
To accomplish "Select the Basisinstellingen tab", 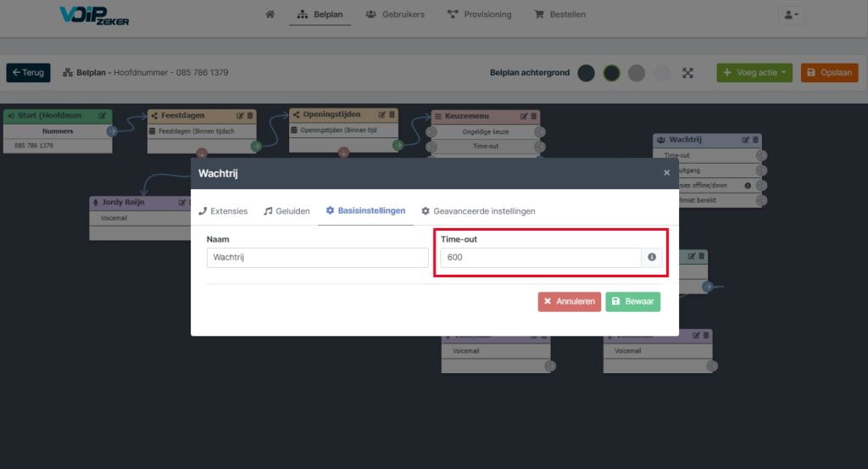I will [365, 210].
